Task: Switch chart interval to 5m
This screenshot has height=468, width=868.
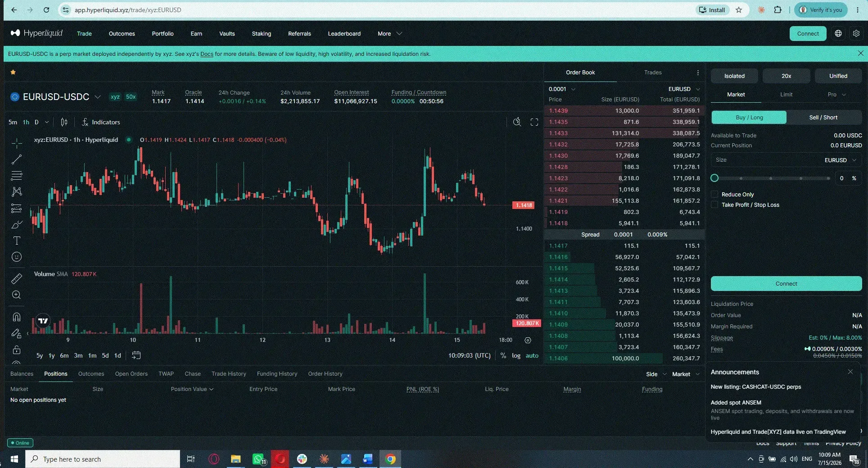Action: coord(13,122)
